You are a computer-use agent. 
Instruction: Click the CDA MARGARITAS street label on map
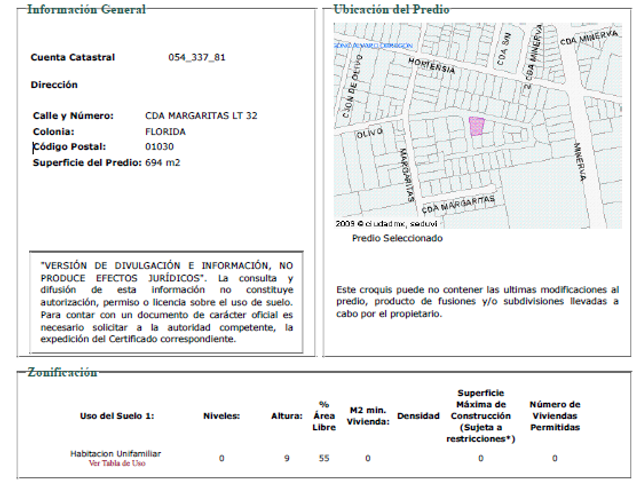point(458,204)
